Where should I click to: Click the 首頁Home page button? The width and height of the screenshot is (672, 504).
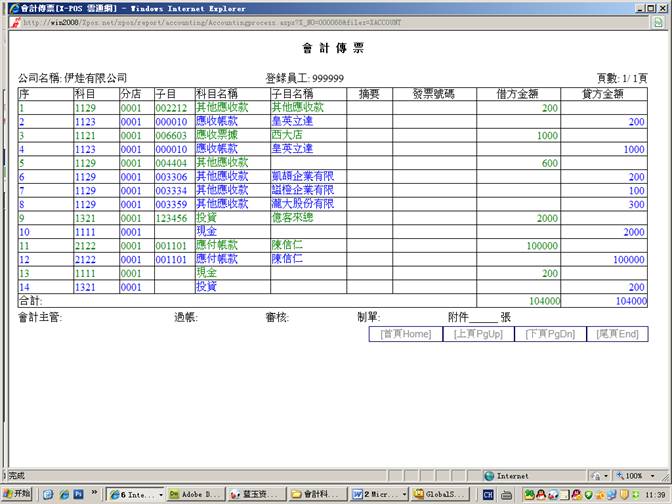click(405, 334)
